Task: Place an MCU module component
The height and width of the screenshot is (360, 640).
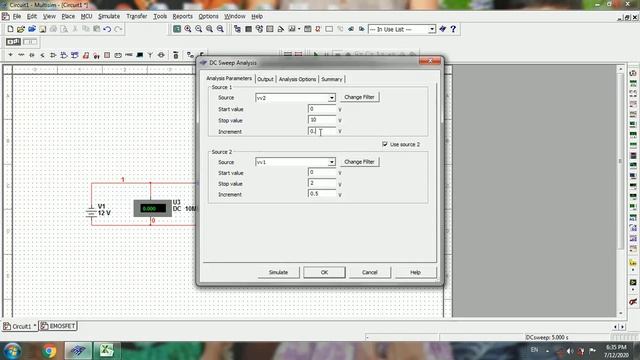Action: (176, 55)
